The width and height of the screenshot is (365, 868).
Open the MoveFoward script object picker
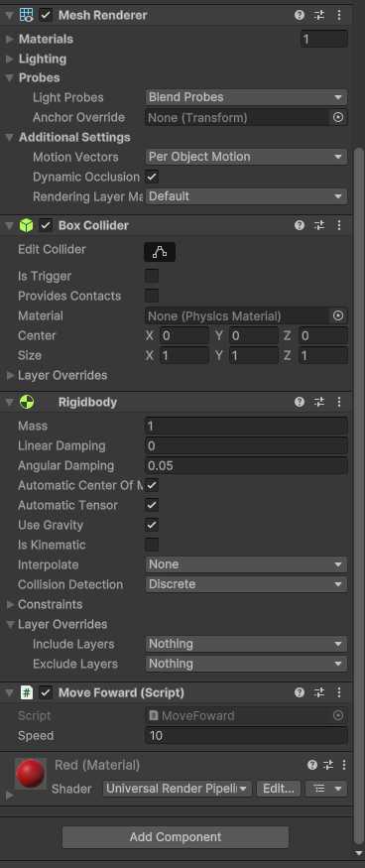coord(338,716)
